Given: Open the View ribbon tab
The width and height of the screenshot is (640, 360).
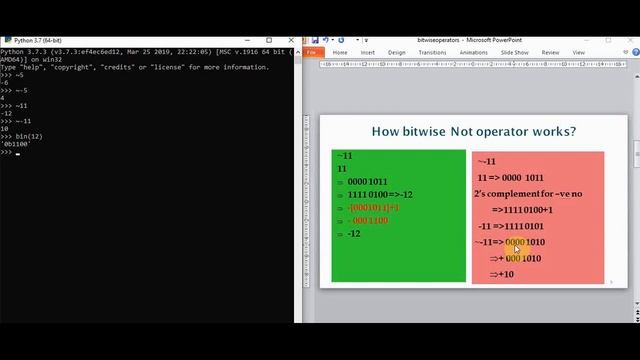Looking at the screenshot, I should click(x=579, y=53).
